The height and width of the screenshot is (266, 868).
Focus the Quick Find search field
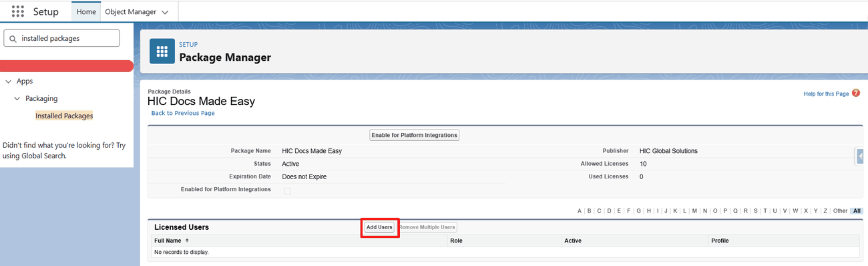point(61,38)
